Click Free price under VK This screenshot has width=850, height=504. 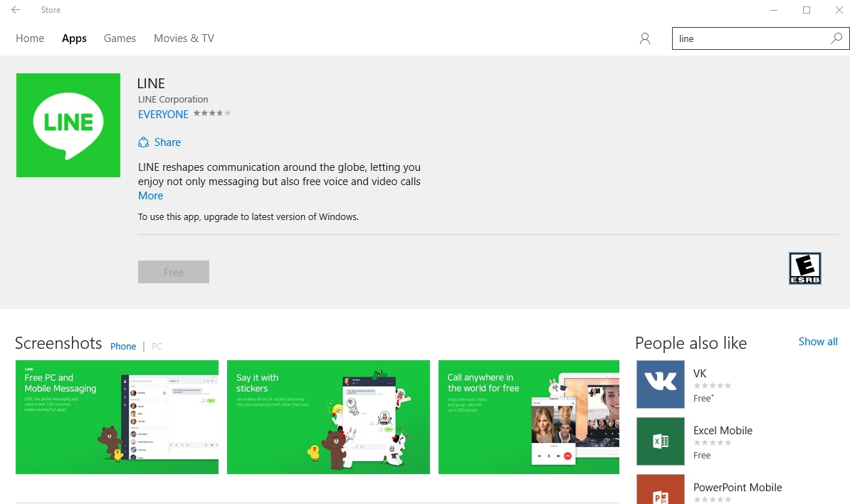[x=703, y=399]
